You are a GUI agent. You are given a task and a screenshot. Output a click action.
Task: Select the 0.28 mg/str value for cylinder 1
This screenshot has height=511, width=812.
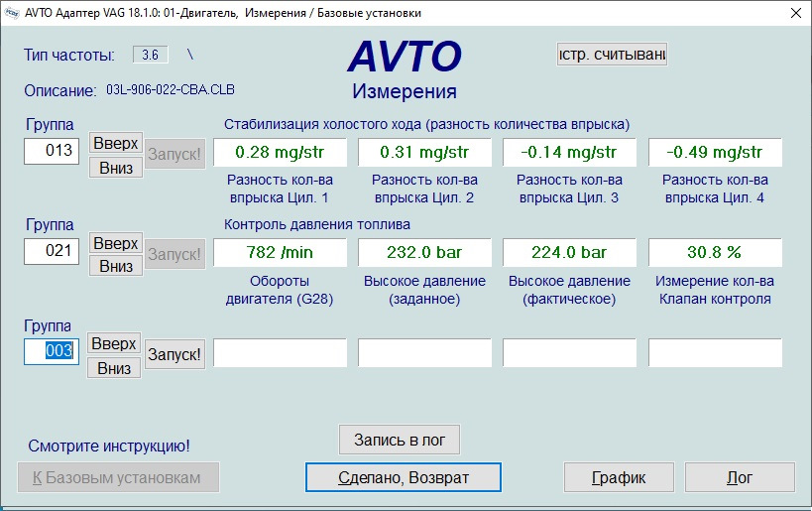pyautogui.click(x=280, y=153)
